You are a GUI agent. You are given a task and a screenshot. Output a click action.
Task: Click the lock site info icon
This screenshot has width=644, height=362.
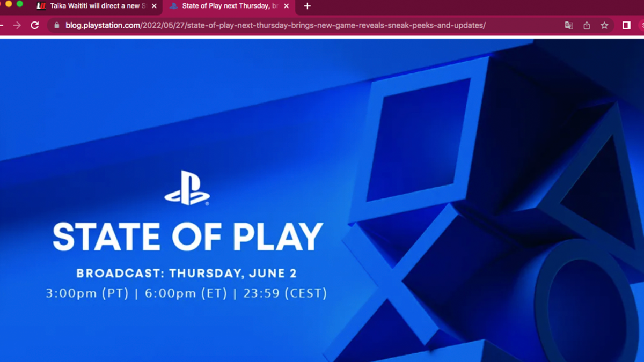[x=57, y=25]
